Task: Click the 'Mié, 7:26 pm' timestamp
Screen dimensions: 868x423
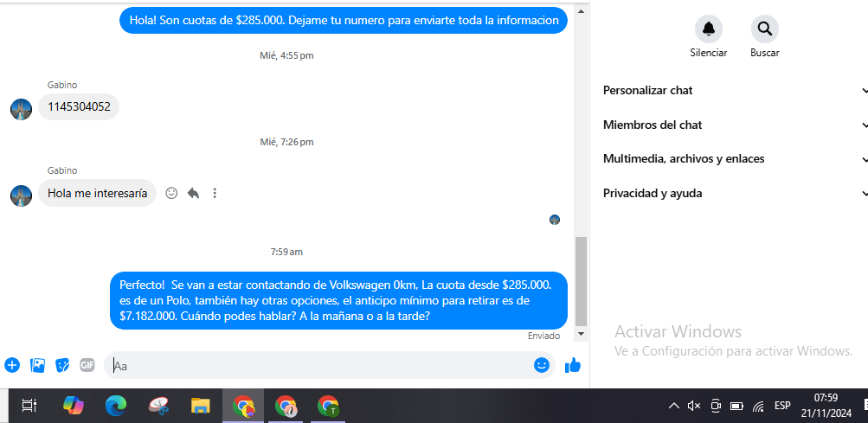Action: pos(286,142)
